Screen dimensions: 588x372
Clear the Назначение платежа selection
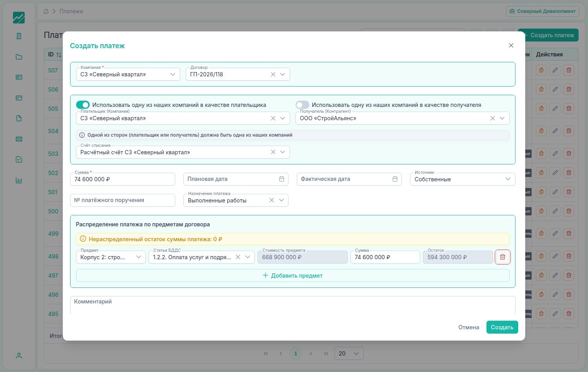point(272,200)
